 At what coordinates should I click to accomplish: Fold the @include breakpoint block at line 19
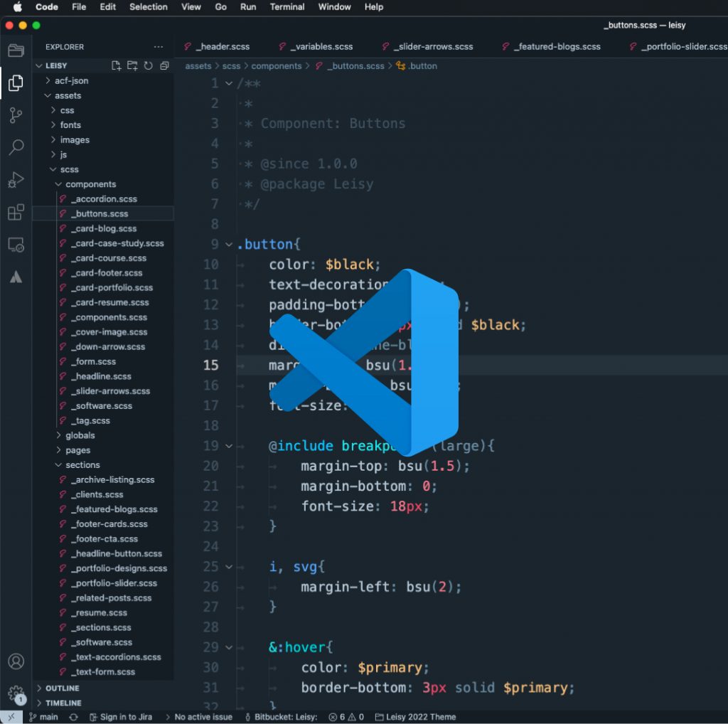tap(229, 446)
